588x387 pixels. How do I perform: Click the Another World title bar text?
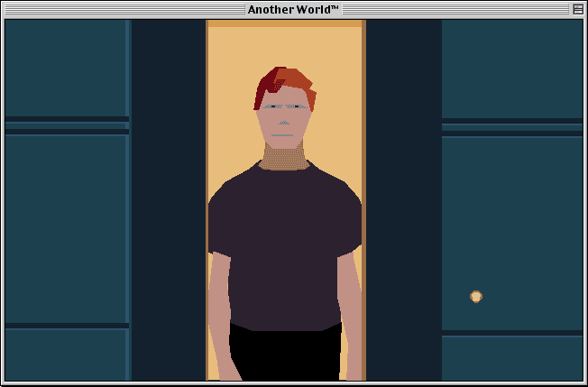tap(293, 9)
